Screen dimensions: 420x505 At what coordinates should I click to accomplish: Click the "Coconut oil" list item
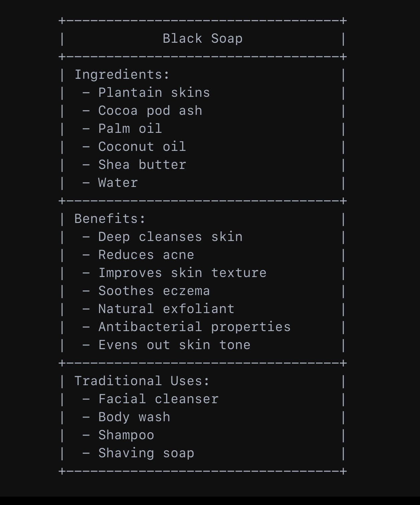[x=142, y=147]
